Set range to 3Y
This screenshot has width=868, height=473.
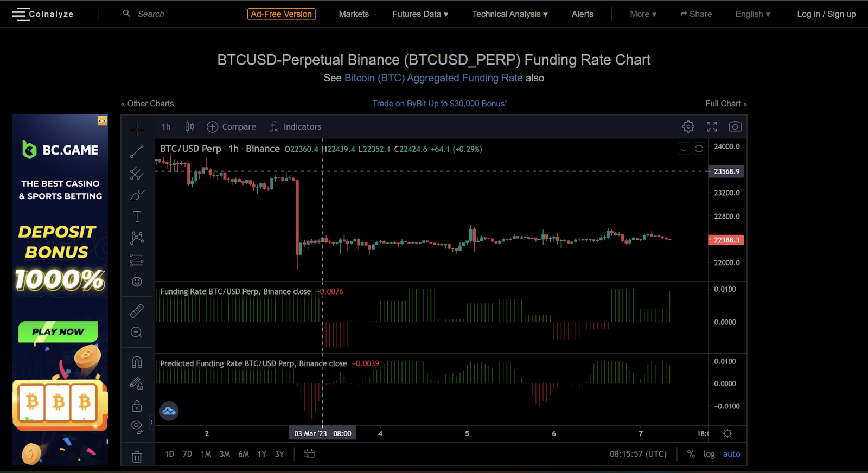279,454
